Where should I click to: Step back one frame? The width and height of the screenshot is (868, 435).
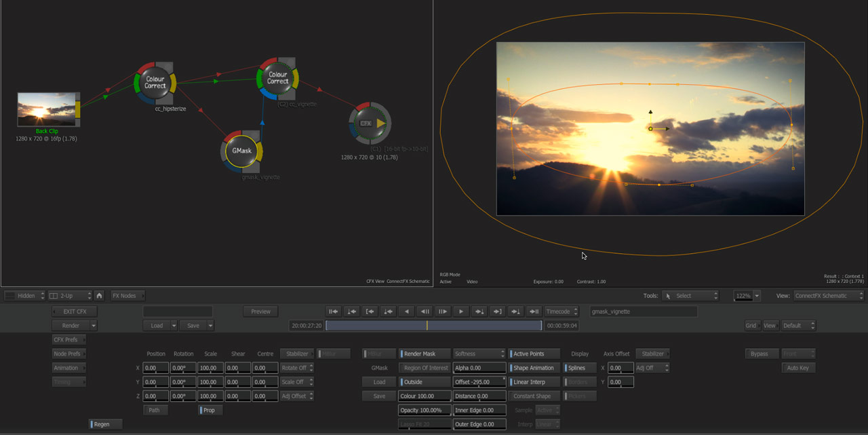tap(425, 311)
